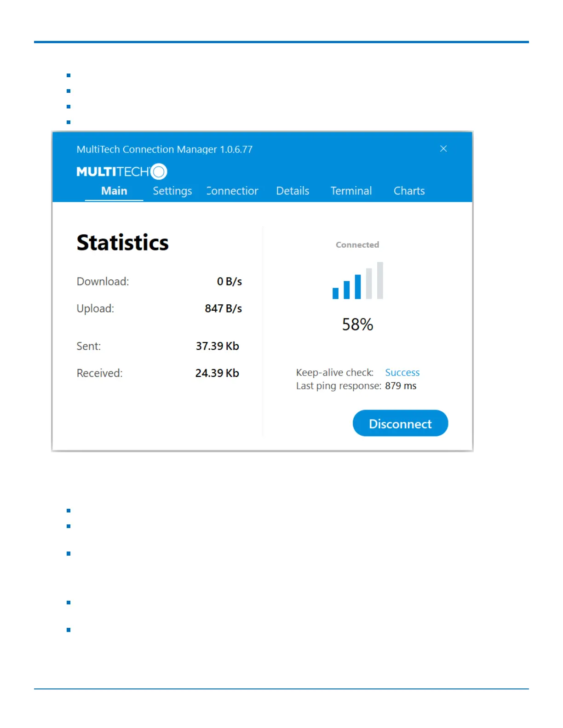
Task: Switch to the Settings tab
Action: point(172,191)
